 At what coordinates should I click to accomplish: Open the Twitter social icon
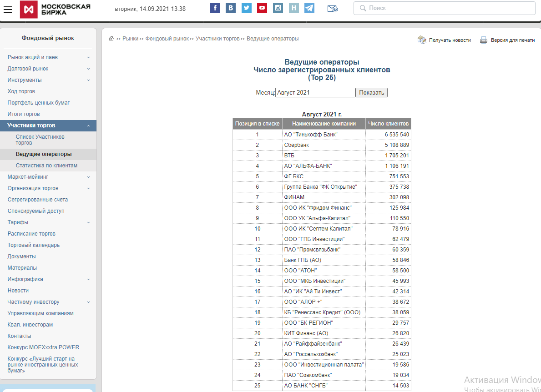point(246,8)
